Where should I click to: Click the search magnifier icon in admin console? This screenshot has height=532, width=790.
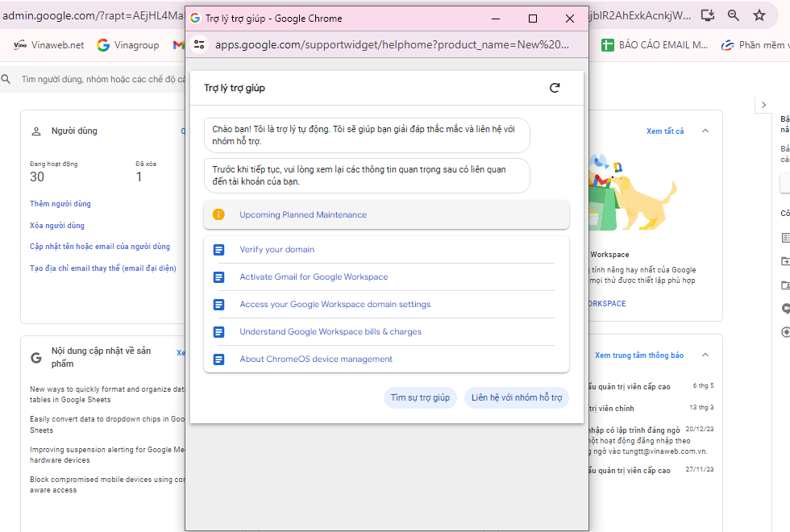click(x=6, y=79)
